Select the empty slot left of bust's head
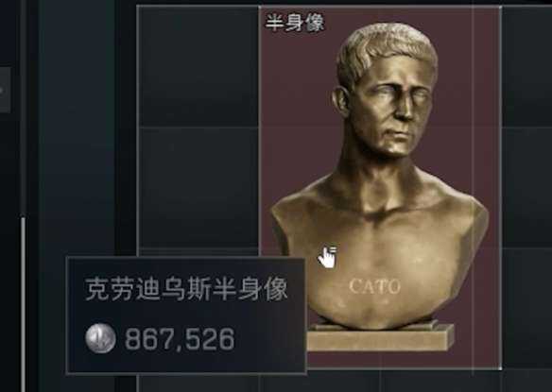 click(198, 66)
